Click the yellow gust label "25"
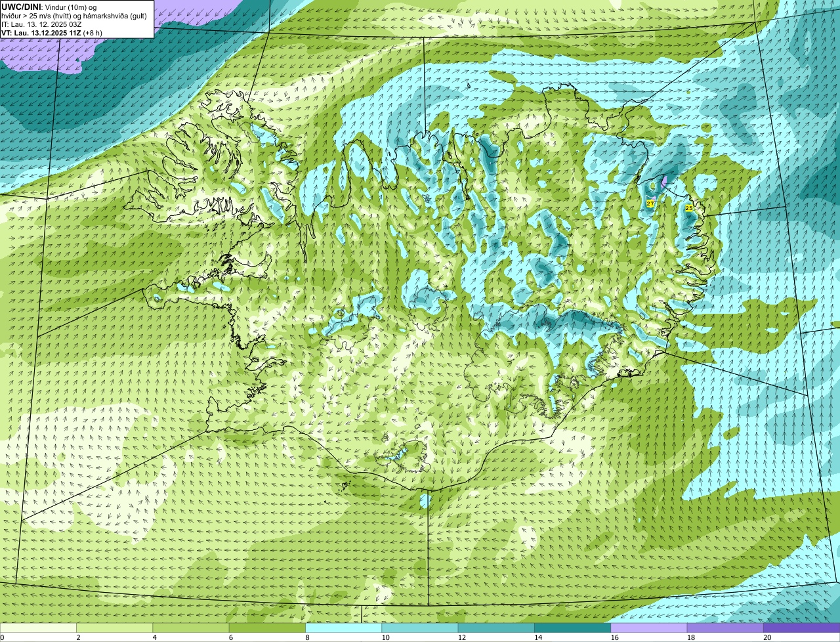The height and width of the screenshot is (642, 840). tap(689, 207)
